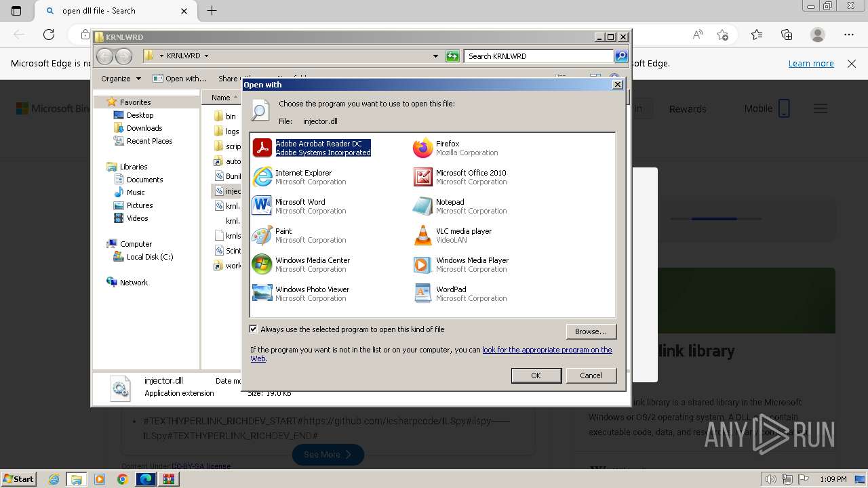The height and width of the screenshot is (488, 868).
Task: Dismiss the Edge notification bar
Action: tap(852, 64)
